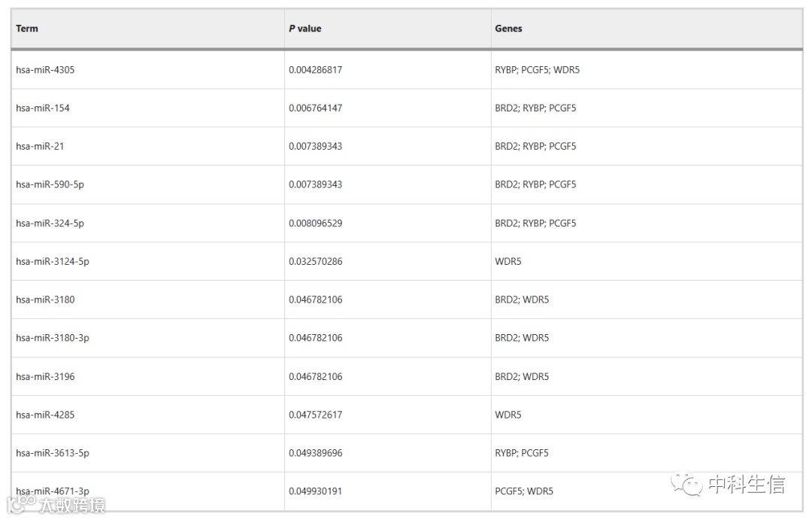
Task: Select the hsa-miR-3124-5p term cell
Action: point(52,262)
